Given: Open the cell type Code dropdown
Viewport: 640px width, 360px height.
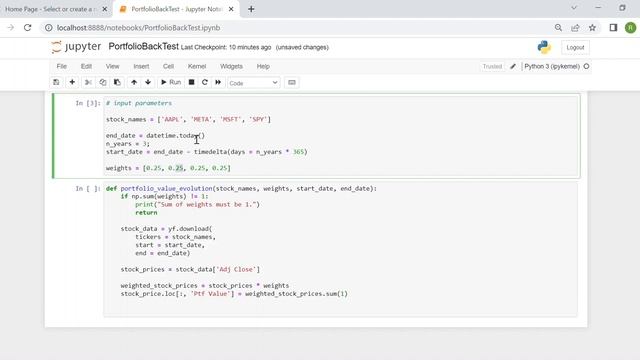Looking at the screenshot, I should point(253,83).
